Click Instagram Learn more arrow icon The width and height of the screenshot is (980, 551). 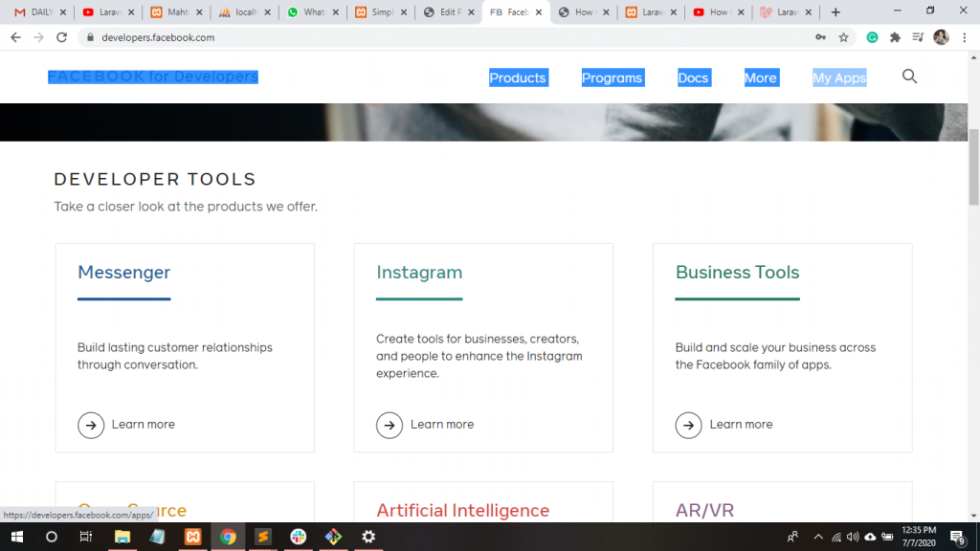[x=390, y=426]
